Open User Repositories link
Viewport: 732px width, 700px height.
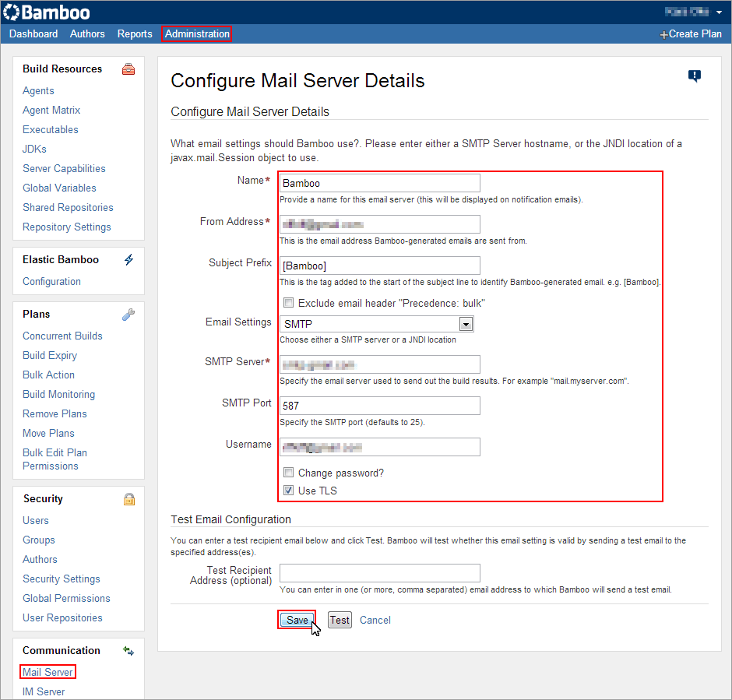click(62, 618)
